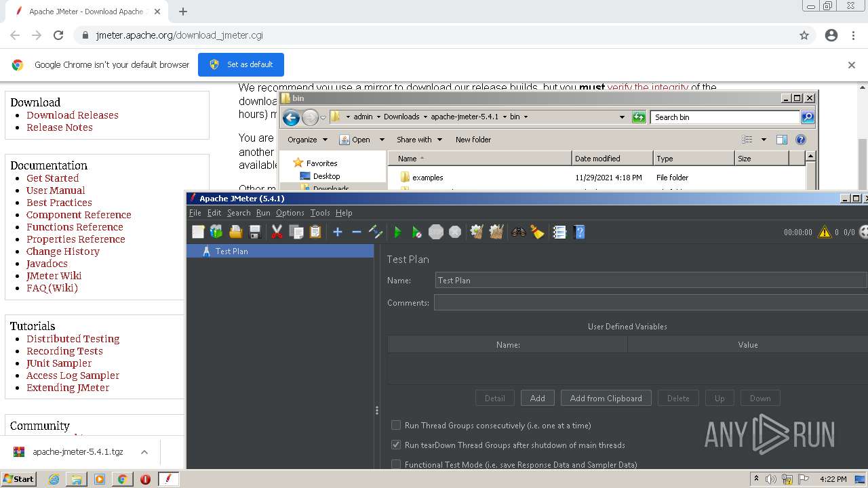Image resolution: width=868 pixels, height=488 pixels.
Task: Click the Search bin field in Explorer
Action: 725,117
